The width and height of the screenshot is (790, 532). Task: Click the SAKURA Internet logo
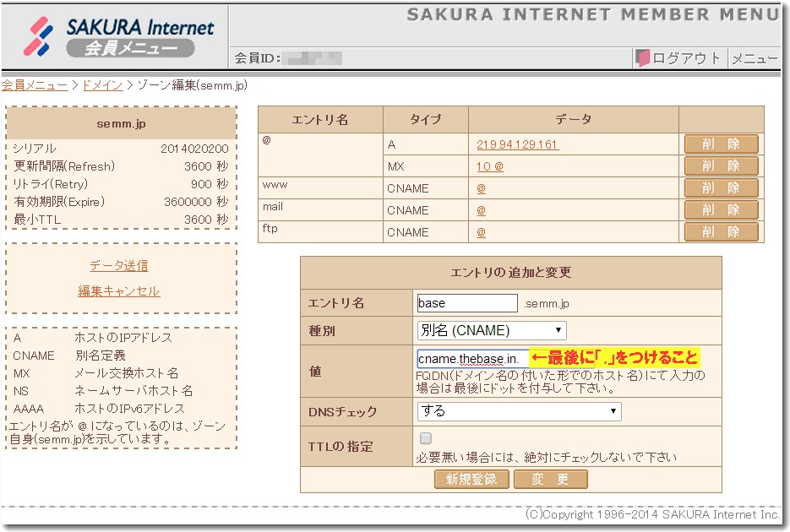click(x=119, y=37)
